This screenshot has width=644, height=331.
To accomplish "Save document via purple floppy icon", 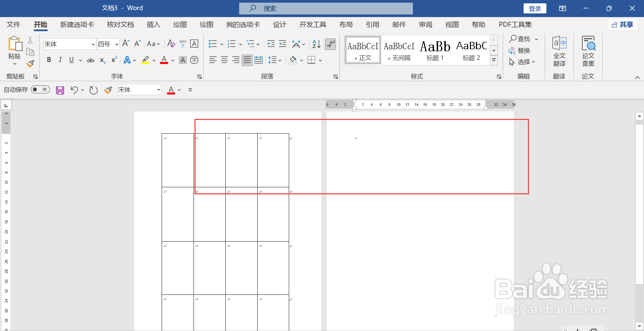I will [x=60, y=90].
